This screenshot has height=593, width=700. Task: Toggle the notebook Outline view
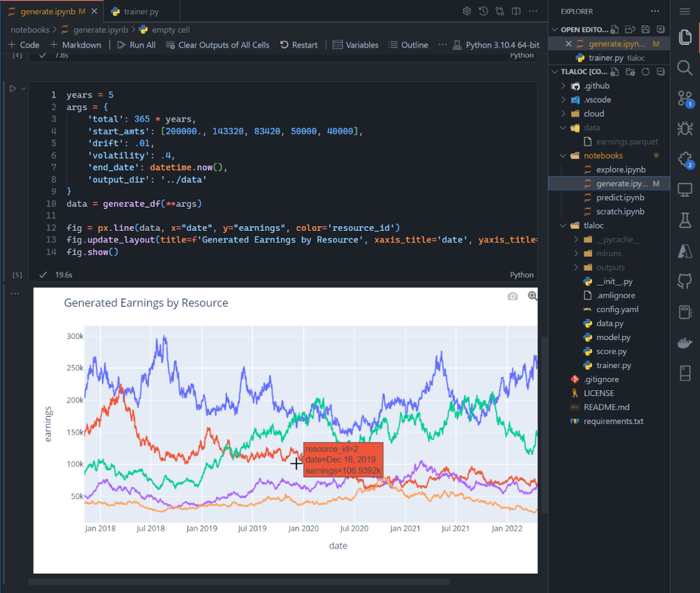click(408, 45)
